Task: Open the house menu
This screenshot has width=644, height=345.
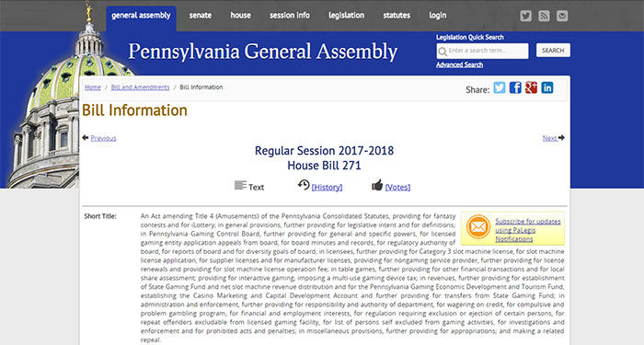Action: (x=241, y=16)
